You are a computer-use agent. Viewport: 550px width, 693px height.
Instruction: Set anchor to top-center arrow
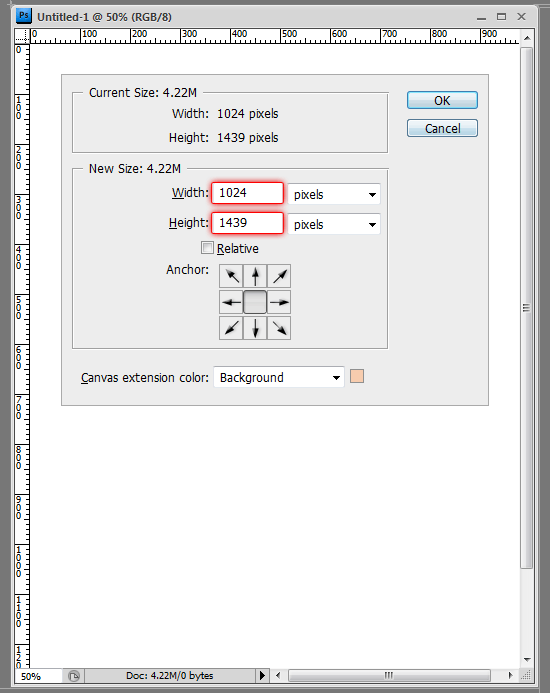[x=255, y=276]
